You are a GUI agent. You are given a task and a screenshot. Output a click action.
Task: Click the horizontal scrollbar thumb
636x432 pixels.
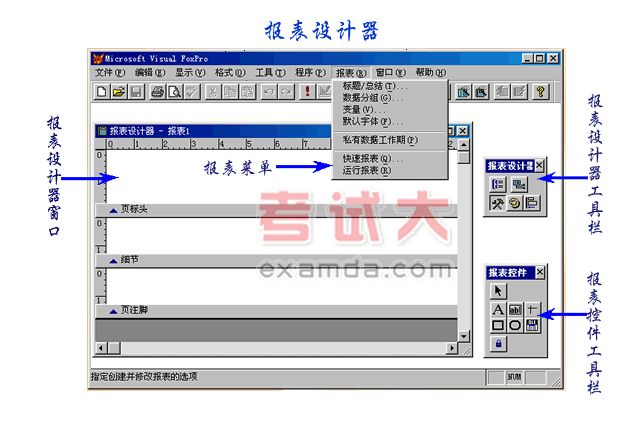(114, 348)
